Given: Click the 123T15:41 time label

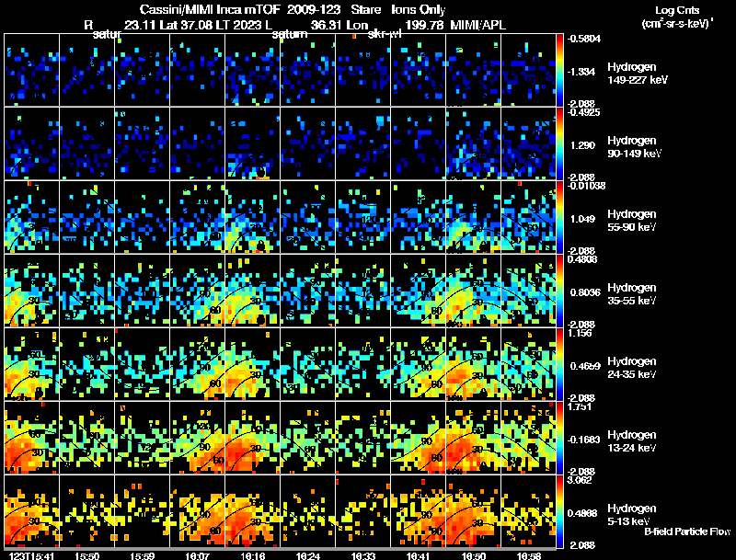Looking at the screenshot, I should [x=31, y=555].
